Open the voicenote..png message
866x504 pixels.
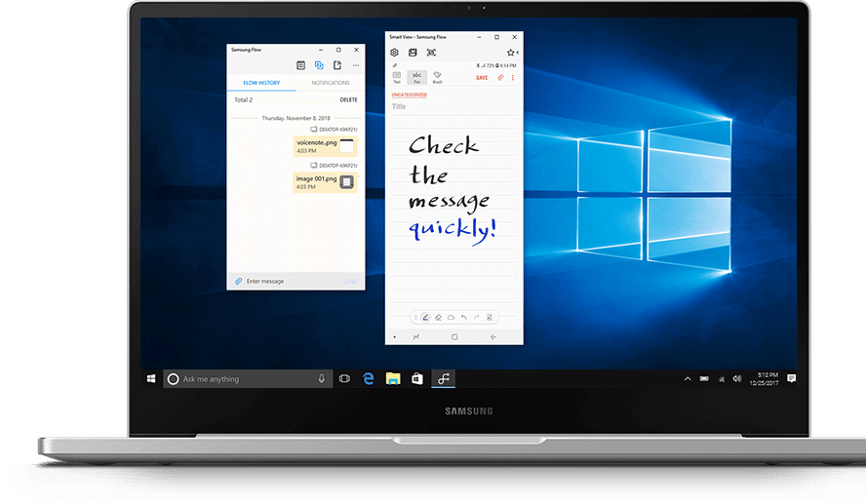point(325,146)
